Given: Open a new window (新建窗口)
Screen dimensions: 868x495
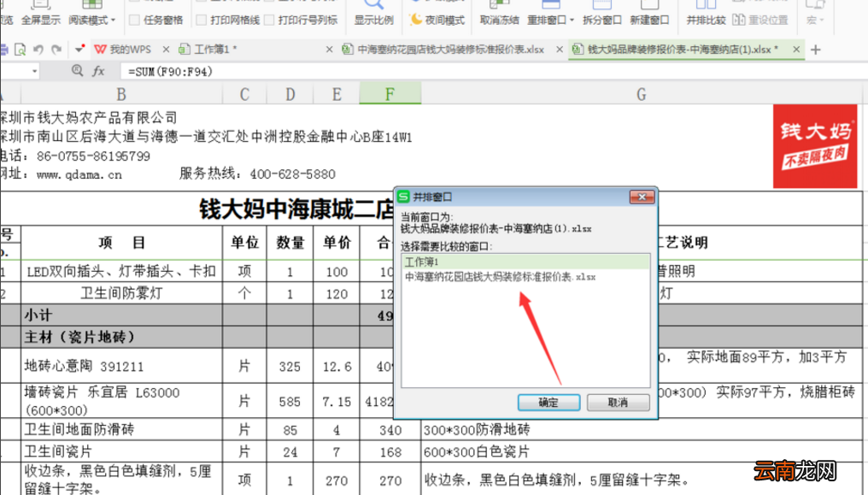Looking at the screenshot, I should pyautogui.click(x=649, y=14).
